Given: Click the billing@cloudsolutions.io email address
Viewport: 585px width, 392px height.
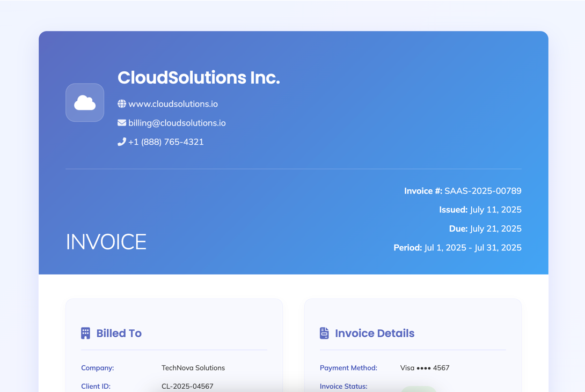Looking at the screenshot, I should tap(177, 123).
